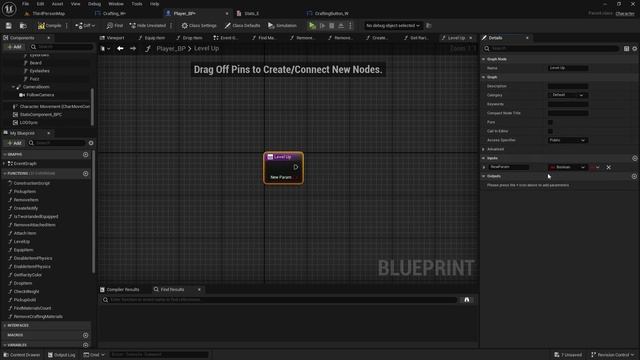Screen dimensions: 640x360
Task: Click the Advance single frame button
Action: tap(322, 26)
